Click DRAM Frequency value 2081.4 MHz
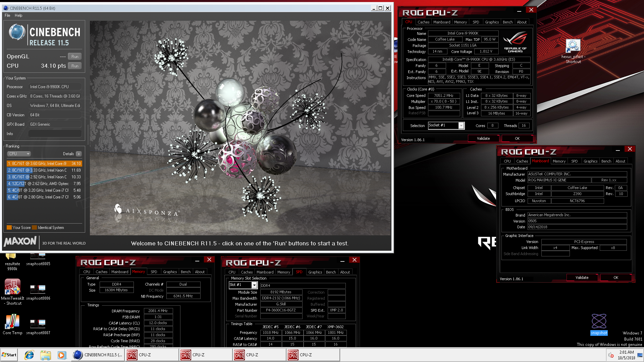This screenshot has width=644, height=362. point(158,311)
